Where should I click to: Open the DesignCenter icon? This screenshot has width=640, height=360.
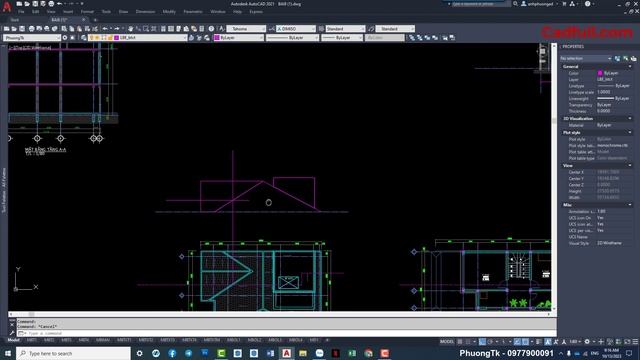[x=171, y=29]
